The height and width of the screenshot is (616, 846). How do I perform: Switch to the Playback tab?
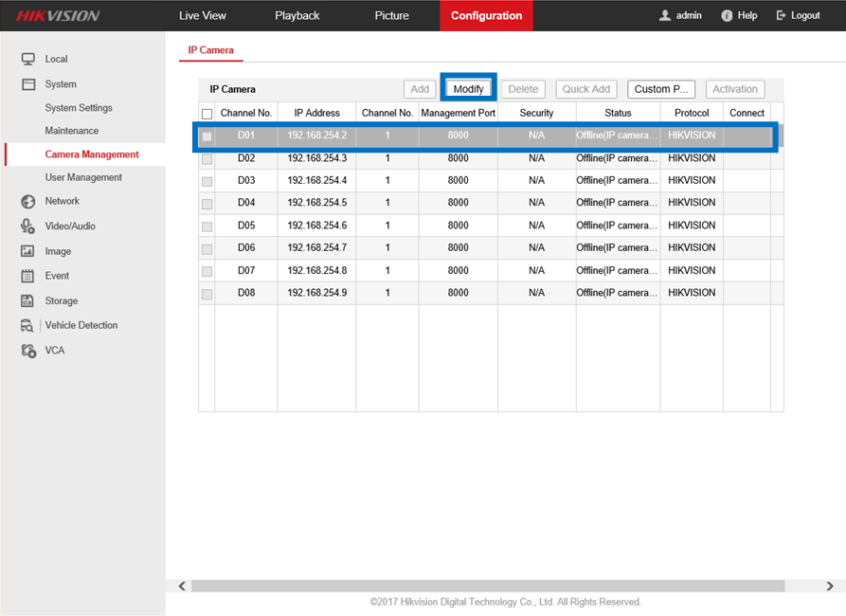297,16
